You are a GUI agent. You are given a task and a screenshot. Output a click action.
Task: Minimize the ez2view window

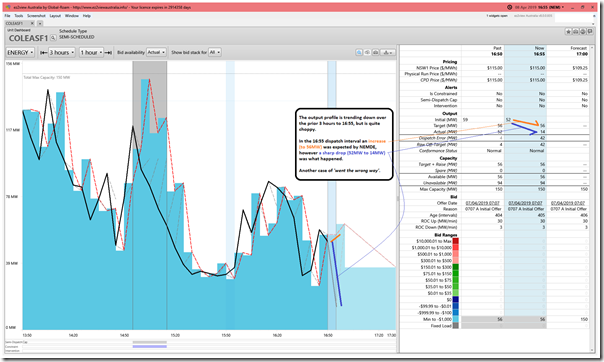coord(573,7)
